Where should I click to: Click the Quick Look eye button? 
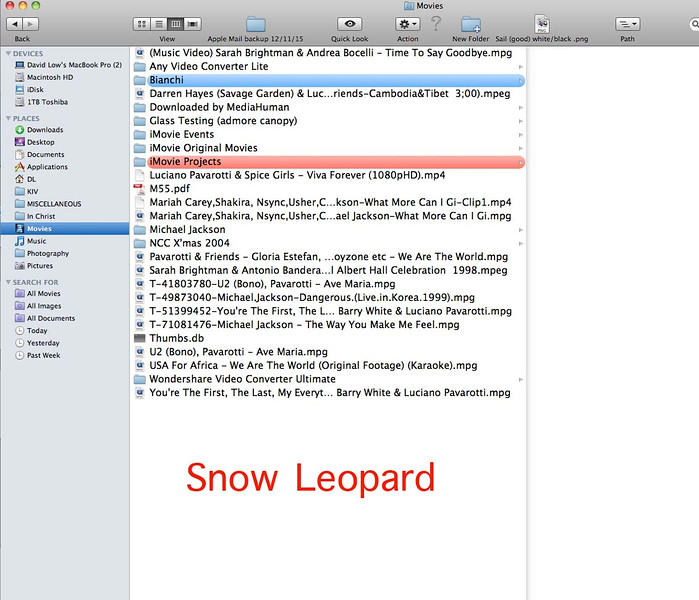pyautogui.click(x=350, y=24)
